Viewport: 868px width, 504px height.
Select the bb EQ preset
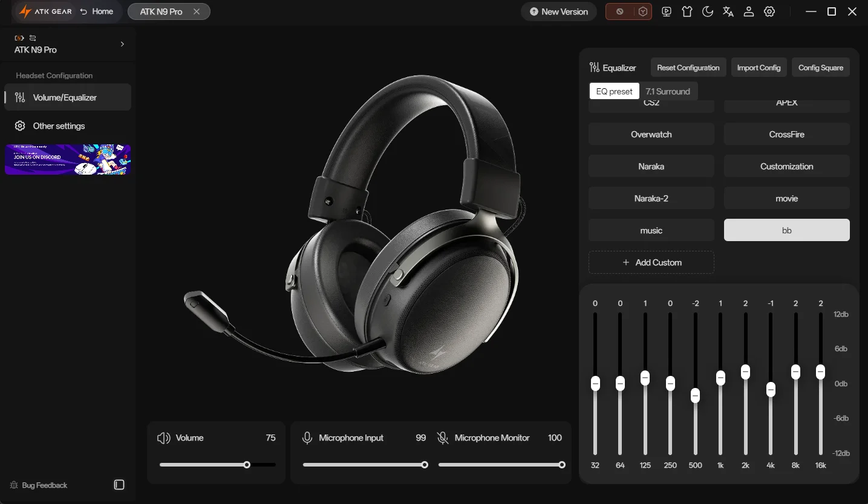[x=787, y=230]
